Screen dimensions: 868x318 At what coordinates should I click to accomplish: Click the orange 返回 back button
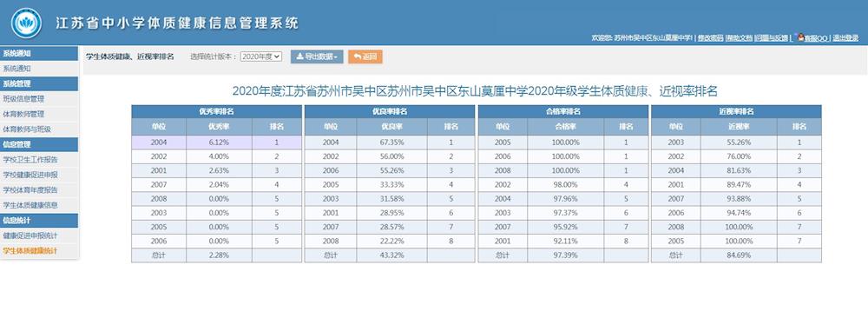pyautogui.click(x=365, y=56)
